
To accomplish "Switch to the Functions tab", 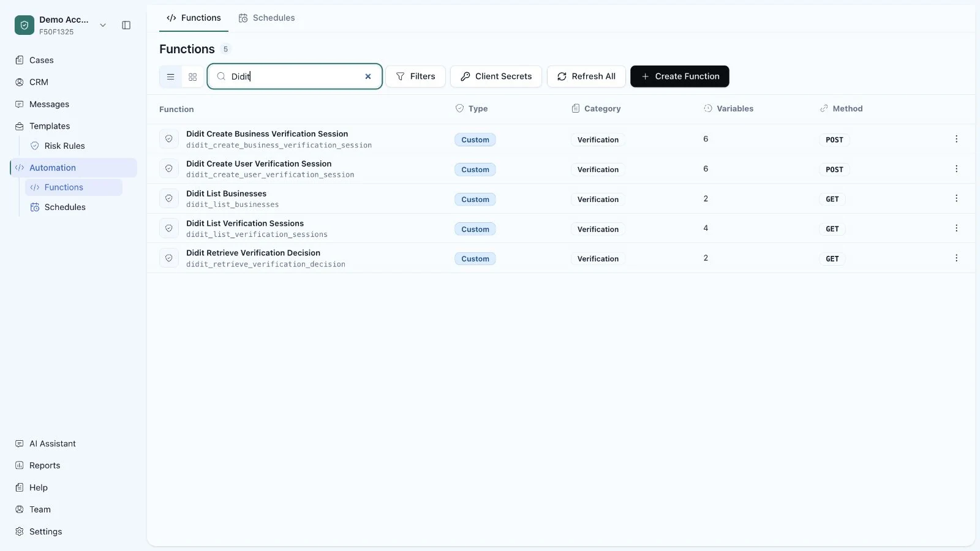I will pos(194,18).
